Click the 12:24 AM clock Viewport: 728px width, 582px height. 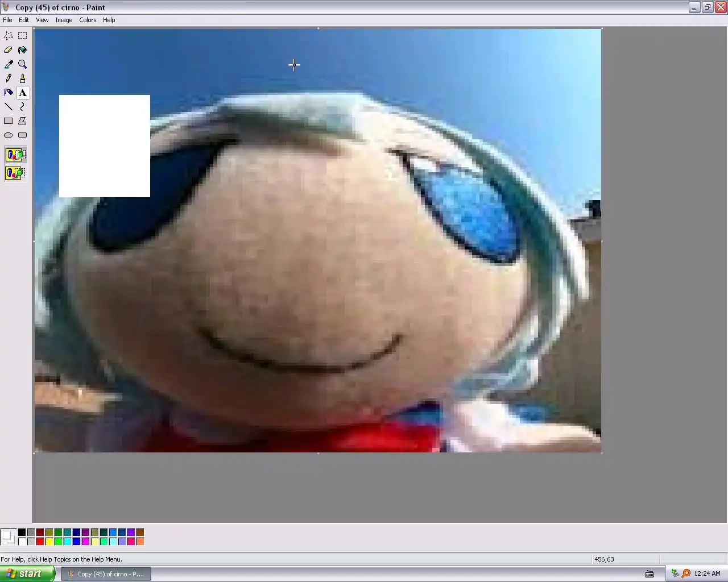click(707, 574)
